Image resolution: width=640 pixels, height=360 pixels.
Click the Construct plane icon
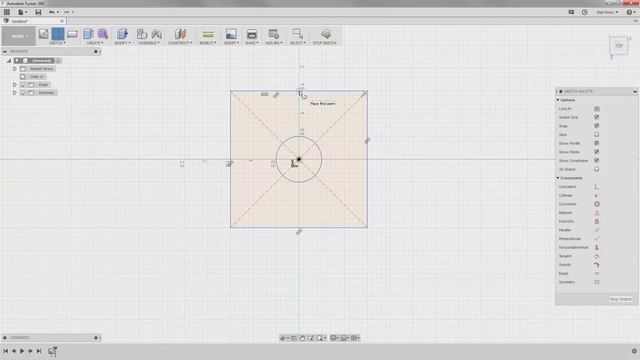[x=180, y=34]
